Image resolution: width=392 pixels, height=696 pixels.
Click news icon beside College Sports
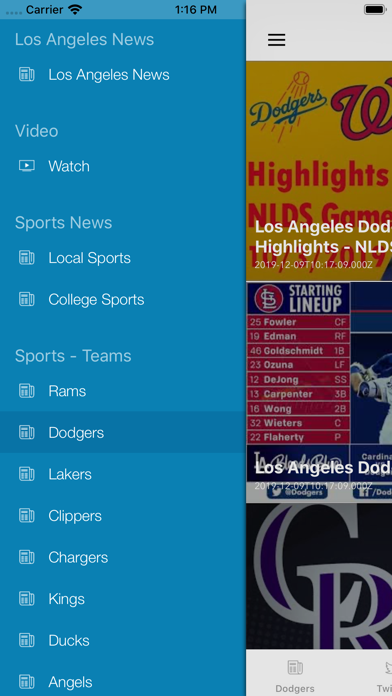point(27,300)
